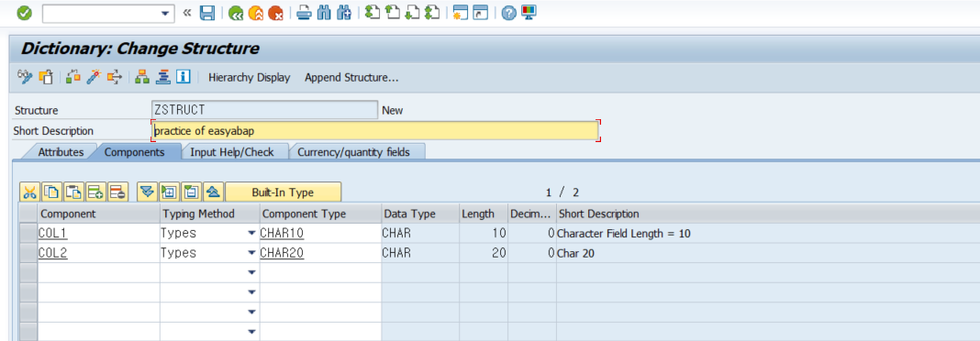
Task: Click the Short Description input field
Action: coord(375,130)
